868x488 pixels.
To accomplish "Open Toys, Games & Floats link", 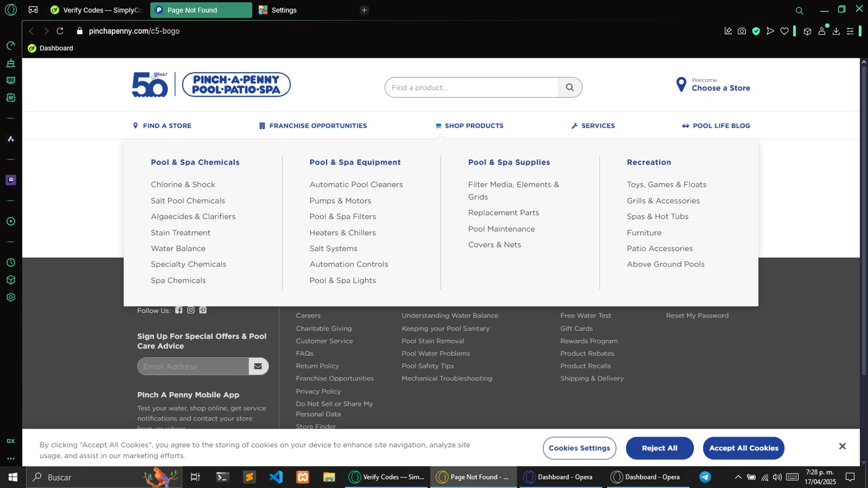I will (x=667, y=184).
